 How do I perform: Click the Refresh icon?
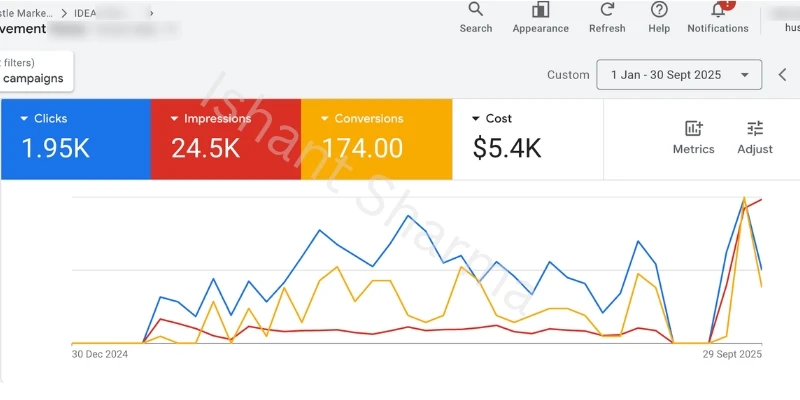tap(607, 11)
